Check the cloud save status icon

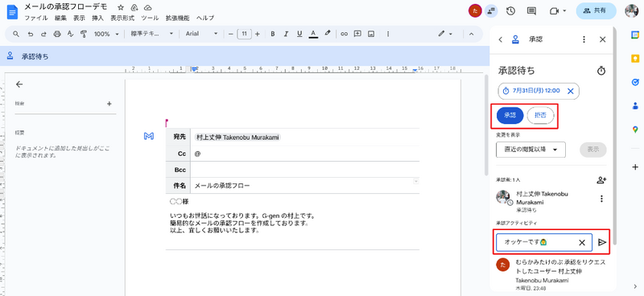(x=148, y=7)
